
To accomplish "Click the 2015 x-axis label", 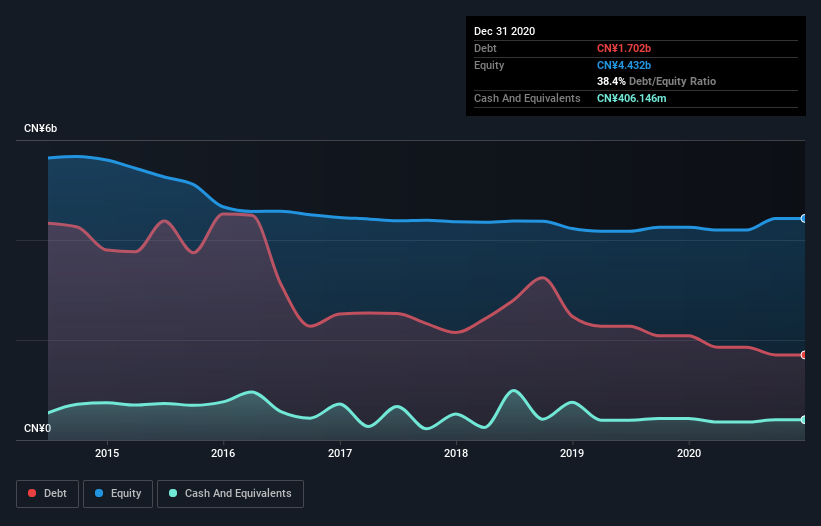I will point(107,453).
